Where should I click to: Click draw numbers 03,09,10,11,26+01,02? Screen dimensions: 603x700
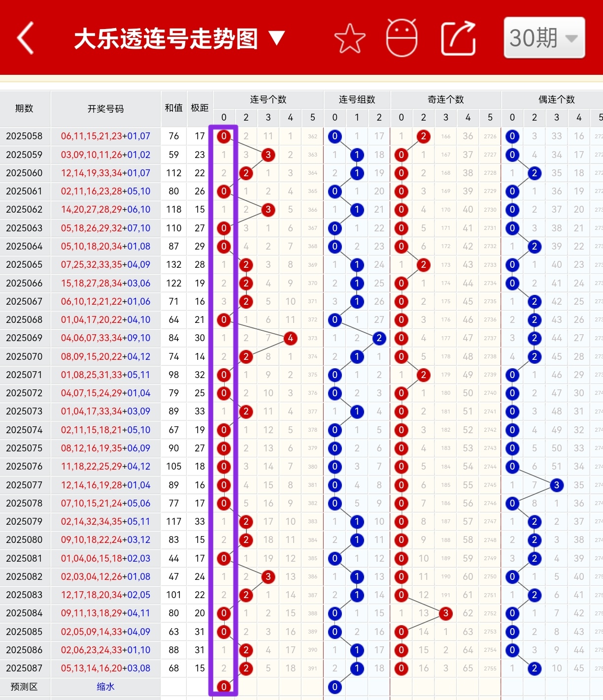pos(105,155)
